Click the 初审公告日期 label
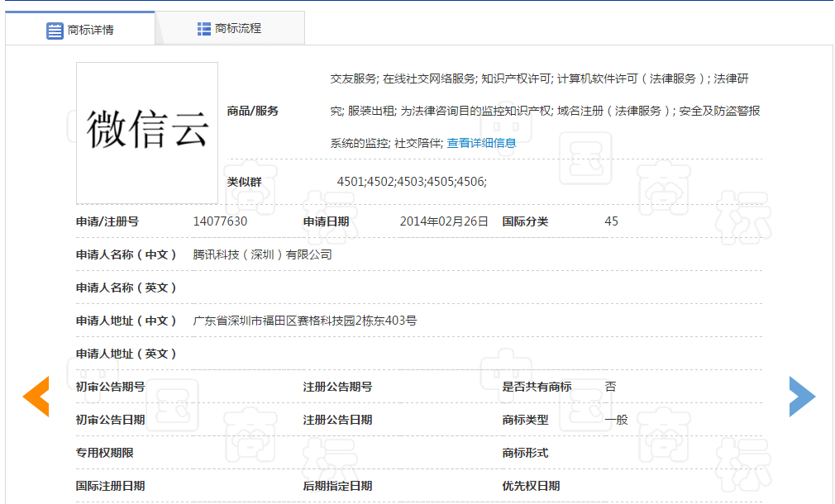835x504 pixels. pos(110,420)
